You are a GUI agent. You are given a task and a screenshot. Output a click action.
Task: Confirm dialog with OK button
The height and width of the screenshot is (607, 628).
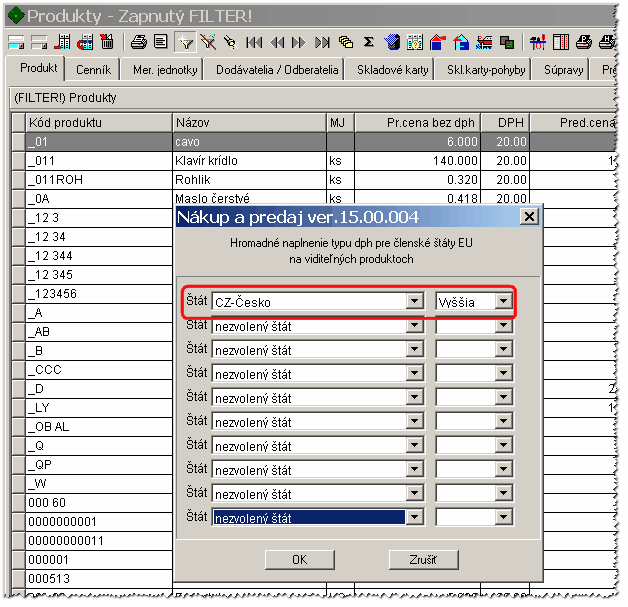click(300, 559)
